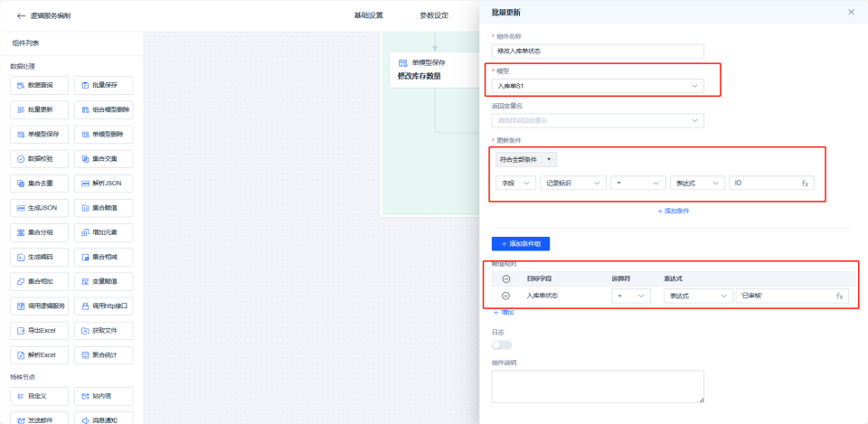
Task: Select the 批量更新 component in list
Action: click(39, 109)
